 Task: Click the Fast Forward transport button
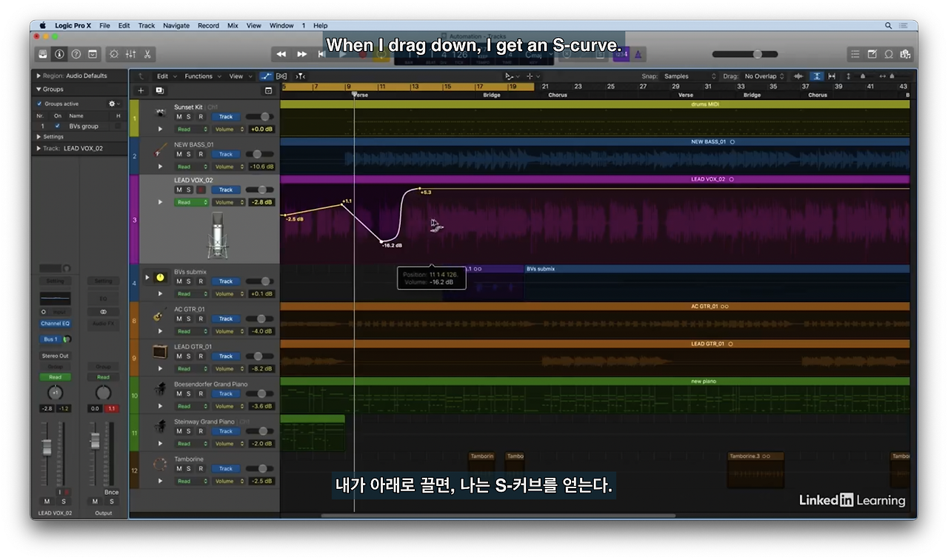tap(301, 54)
